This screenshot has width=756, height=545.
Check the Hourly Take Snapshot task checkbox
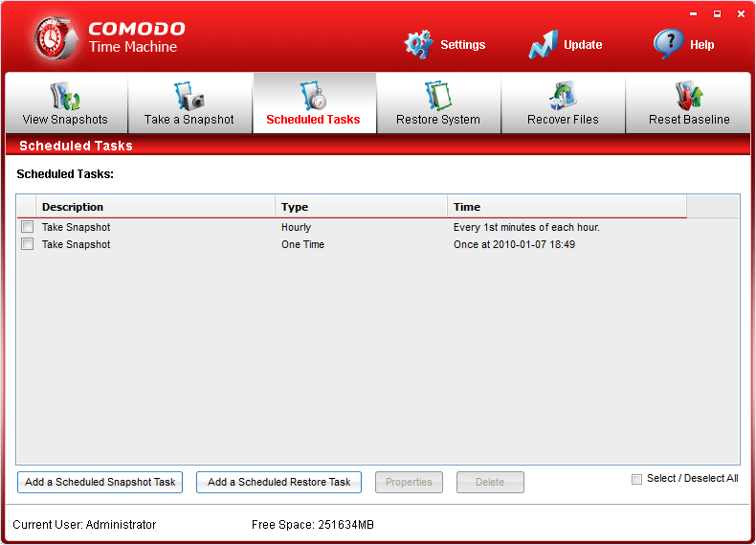[28, 227]
